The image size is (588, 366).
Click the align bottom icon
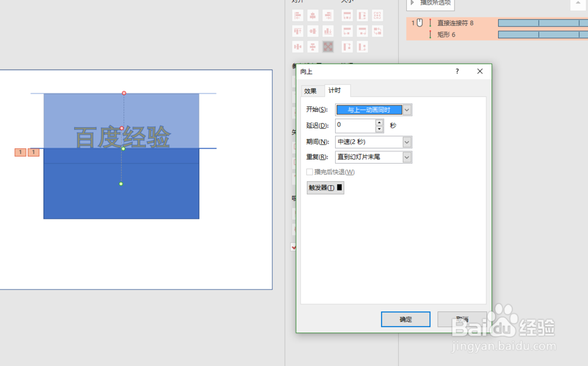[328, 31]
